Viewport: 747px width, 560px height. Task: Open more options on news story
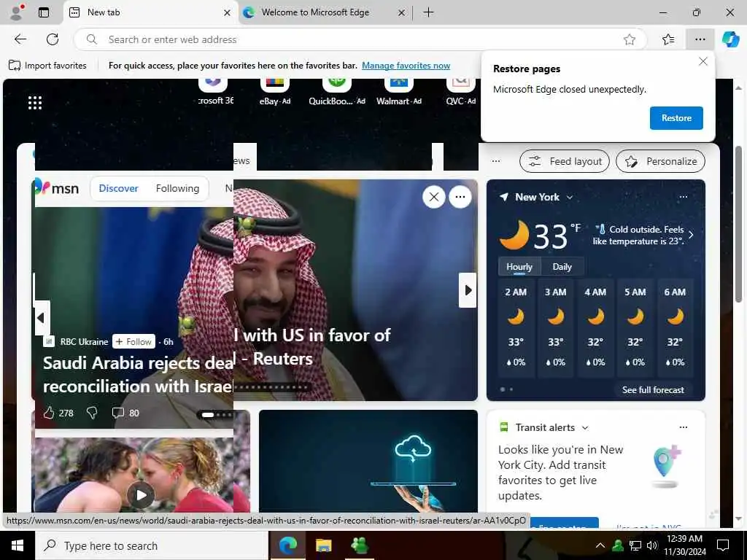pos(460,197)
